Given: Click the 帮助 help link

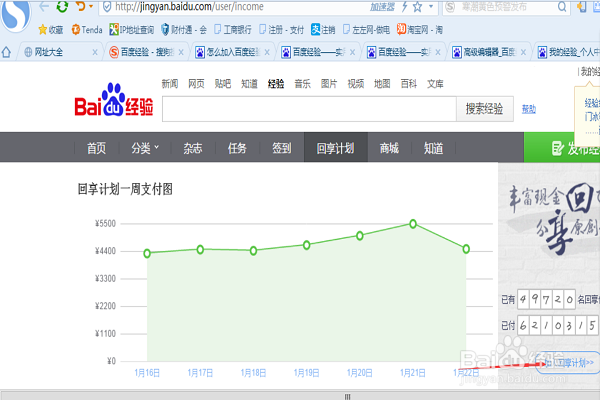Looking at the screenshot, I should coord(529,109).
